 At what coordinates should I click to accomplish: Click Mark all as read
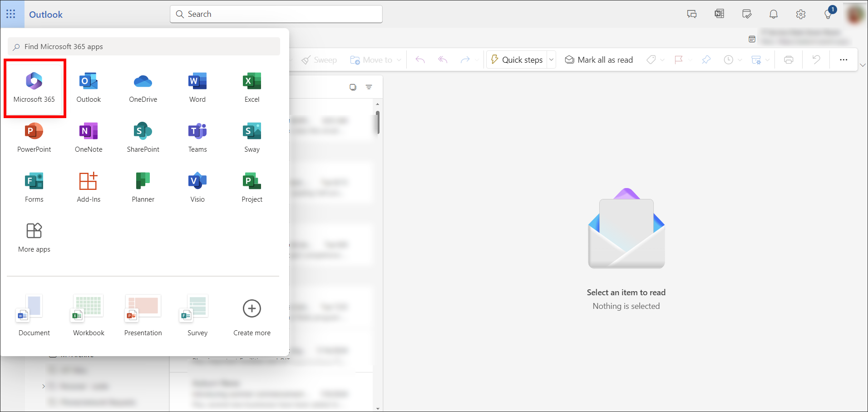point(599,60)
